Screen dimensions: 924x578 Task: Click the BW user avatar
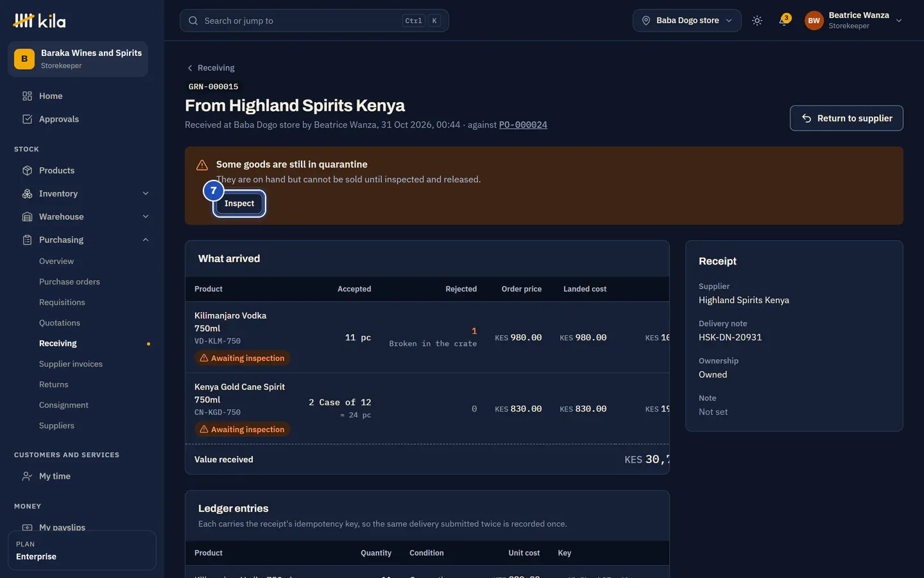[814, 21]
